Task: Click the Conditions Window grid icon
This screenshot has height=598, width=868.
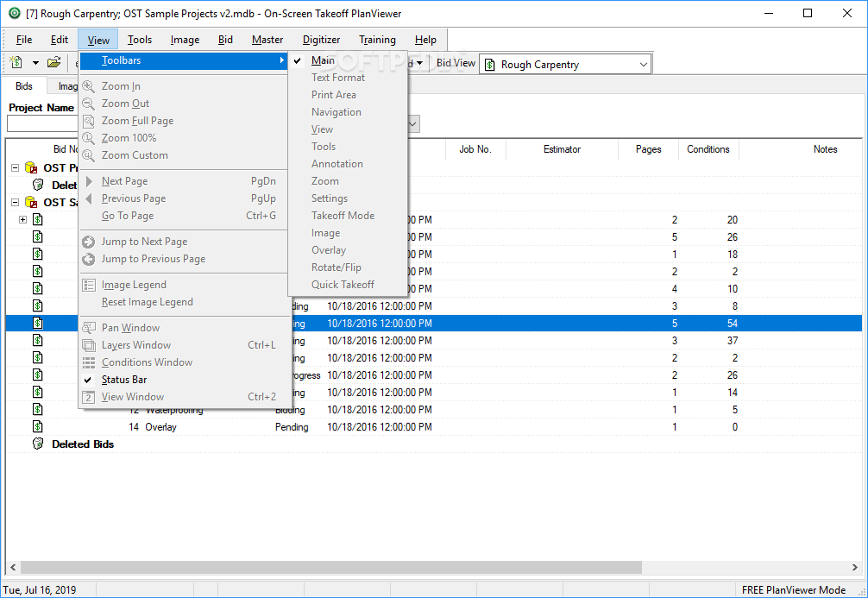Action: (x=89, y=362)
